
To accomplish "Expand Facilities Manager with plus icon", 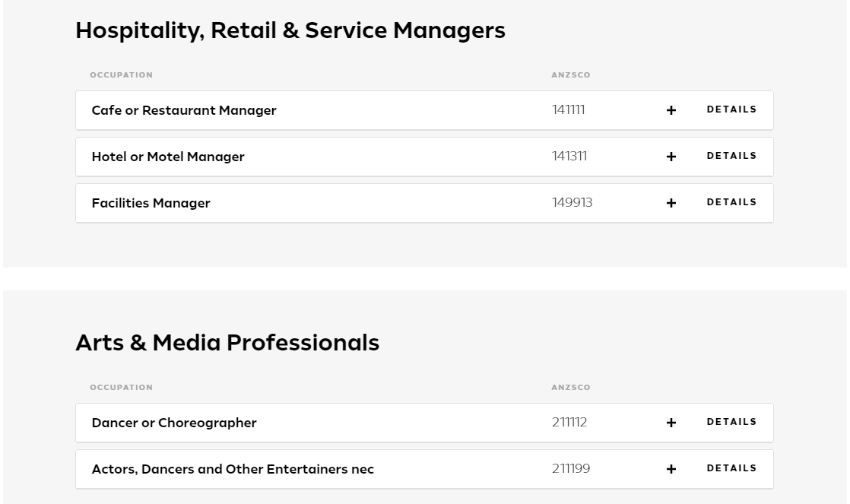I will 671,203.
